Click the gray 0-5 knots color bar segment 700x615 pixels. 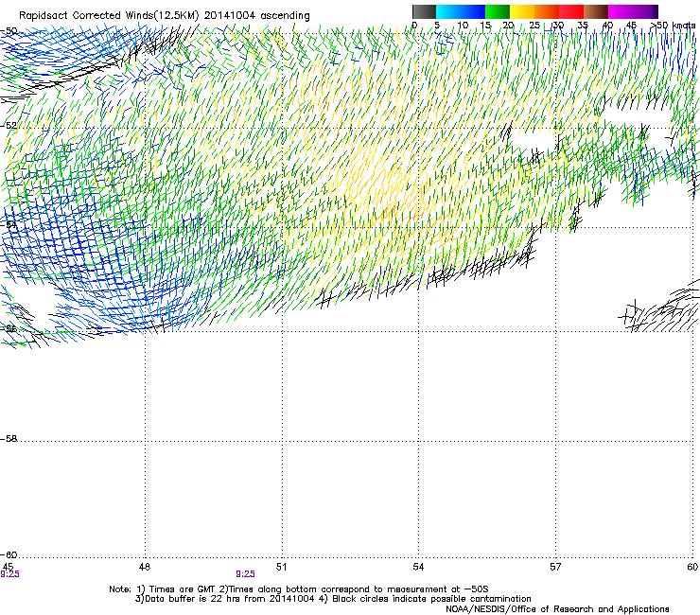pos(424,11)
